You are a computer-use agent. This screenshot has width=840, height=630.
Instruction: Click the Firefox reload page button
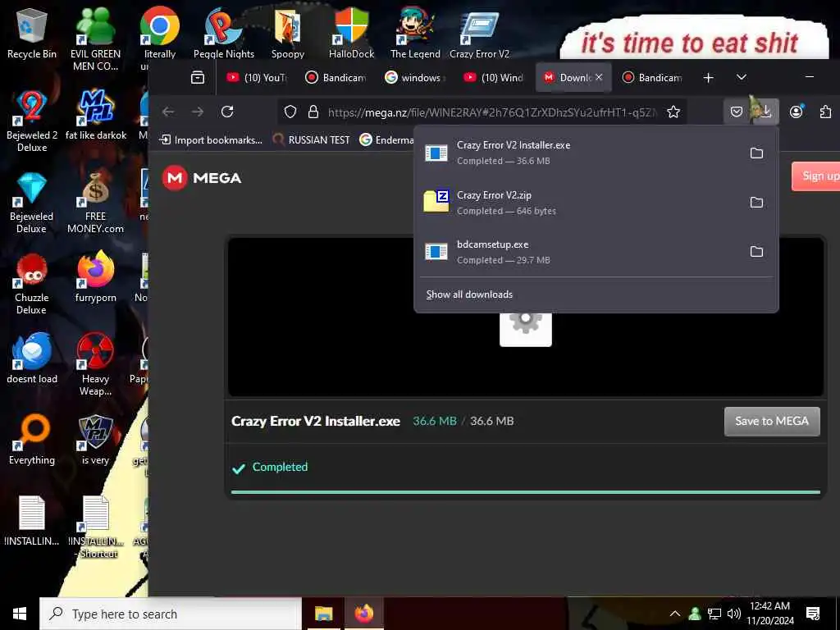[227, 112]
